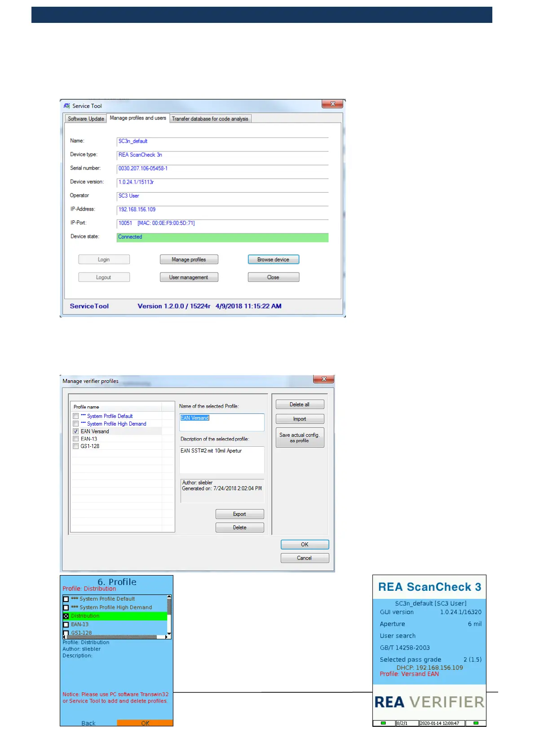
Task: Open Manage profiles in Service Tool
Action: pos(189,259)
